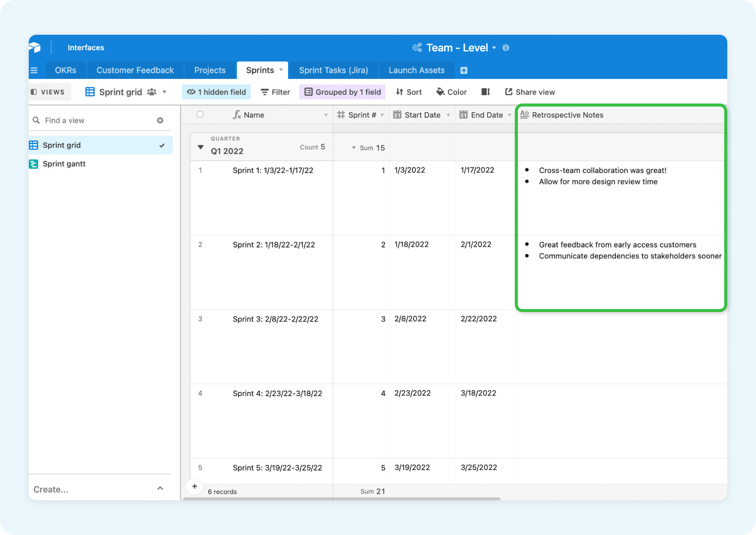This screenshot has height=535, width=756.
Task: Click the Share view button
Action: pyautogui.click(x=530, y=92)
